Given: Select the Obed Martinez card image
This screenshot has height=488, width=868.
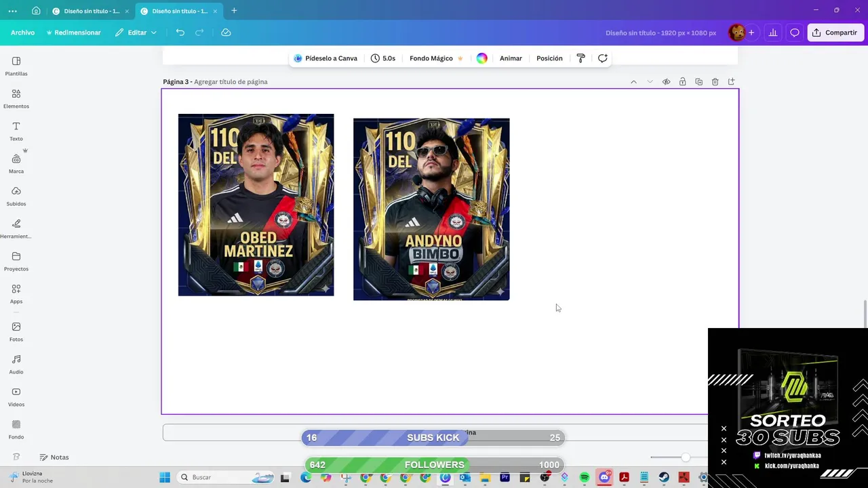Looking at the screenshot, I should (256, 205).
